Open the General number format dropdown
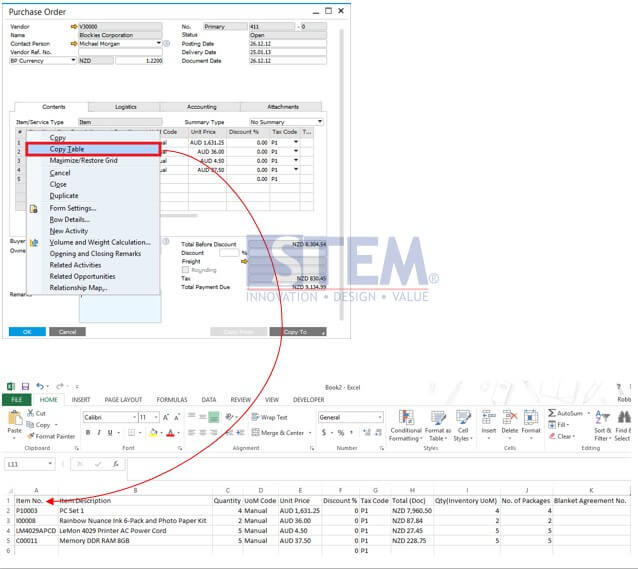This screenshot has width=638, height=569. point(380,417)
